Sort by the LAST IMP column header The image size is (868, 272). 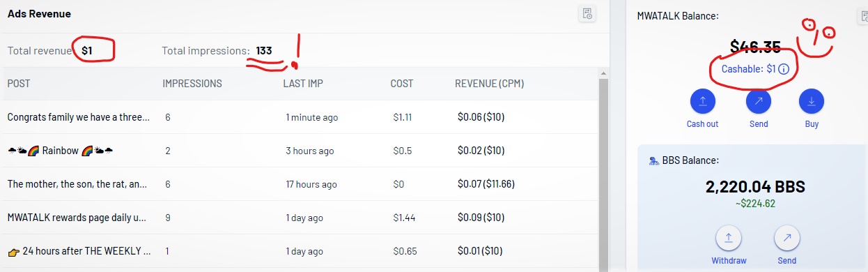click(303, 84)
